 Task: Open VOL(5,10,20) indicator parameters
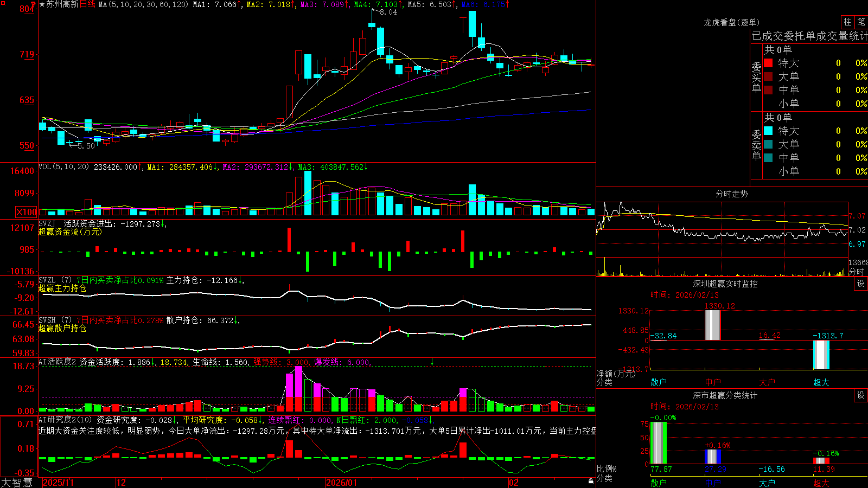click(x=63, y=167)
